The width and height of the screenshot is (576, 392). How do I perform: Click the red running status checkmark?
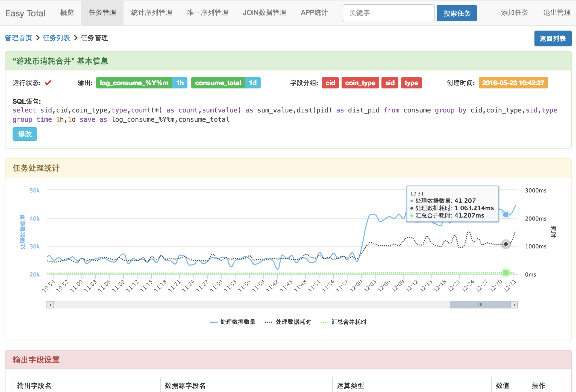pos(48,83)
